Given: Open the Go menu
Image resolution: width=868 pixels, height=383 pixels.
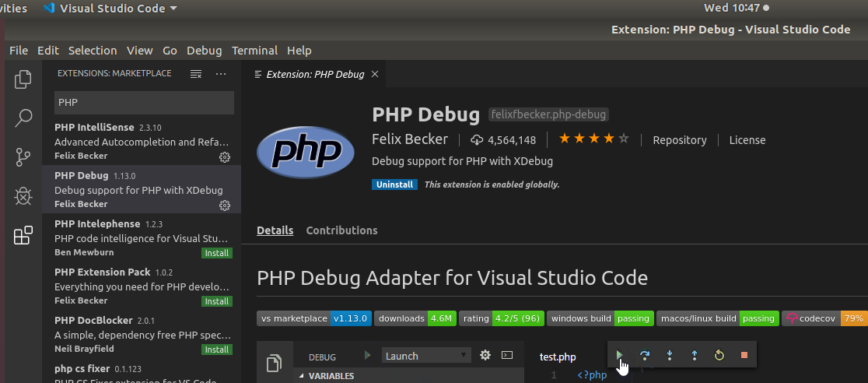Looking at the screenshot, I should tap(170, 51).
